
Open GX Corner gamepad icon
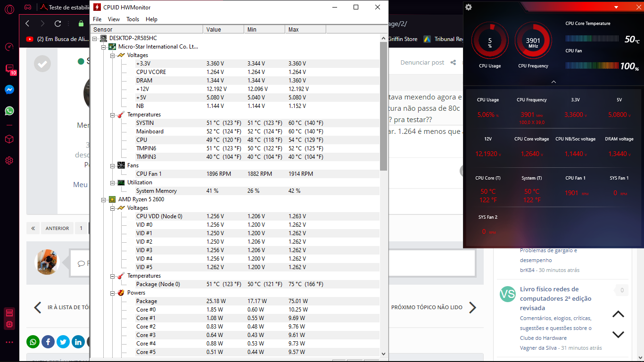28,7
